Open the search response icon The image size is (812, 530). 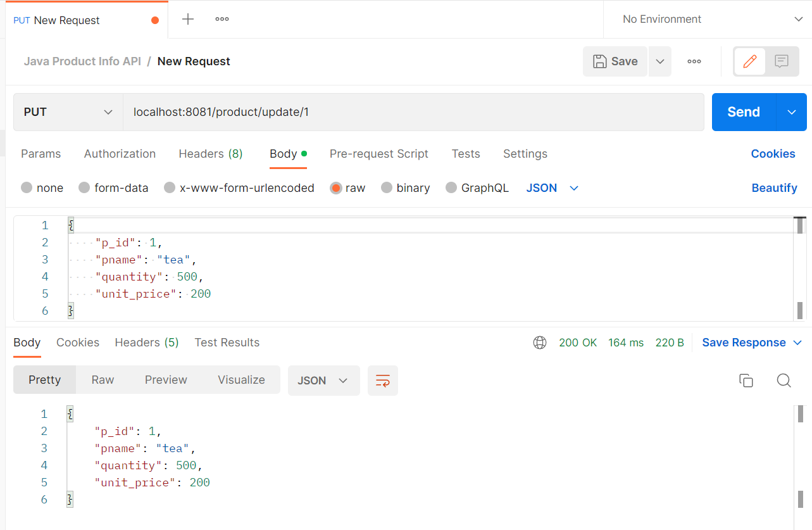pyautogui.click(x=784, y=381)
